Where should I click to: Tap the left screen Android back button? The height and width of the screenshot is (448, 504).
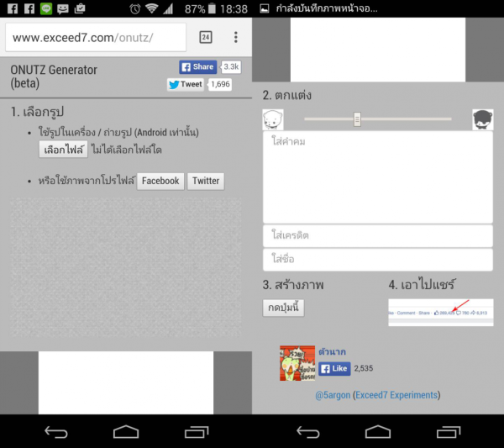56,432
